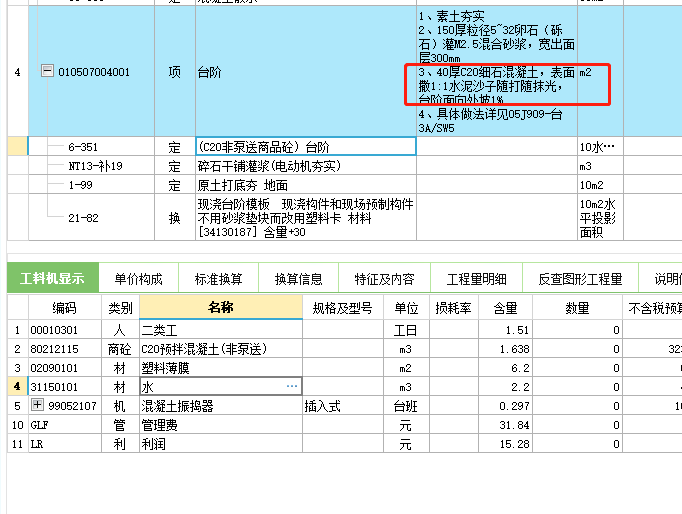
Task: Switch to the 工程量明细 tab
Action: pyautogui.click(x=476, y=279)
